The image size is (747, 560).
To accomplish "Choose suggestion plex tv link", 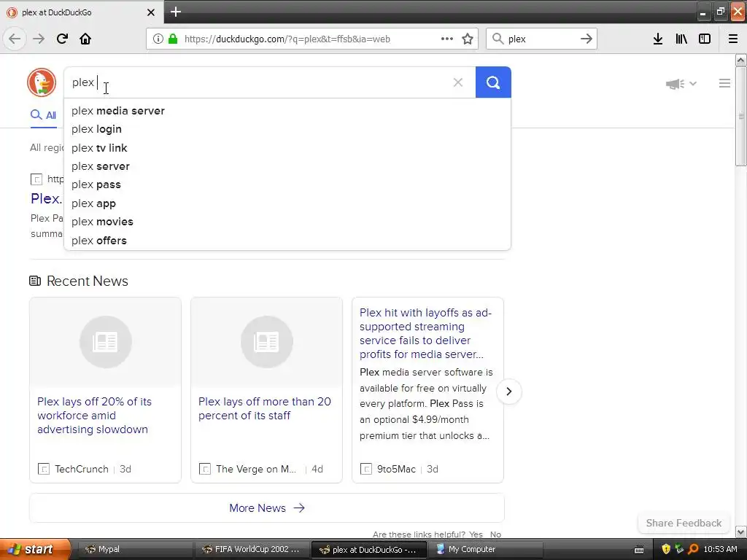I will pos(287,147).
